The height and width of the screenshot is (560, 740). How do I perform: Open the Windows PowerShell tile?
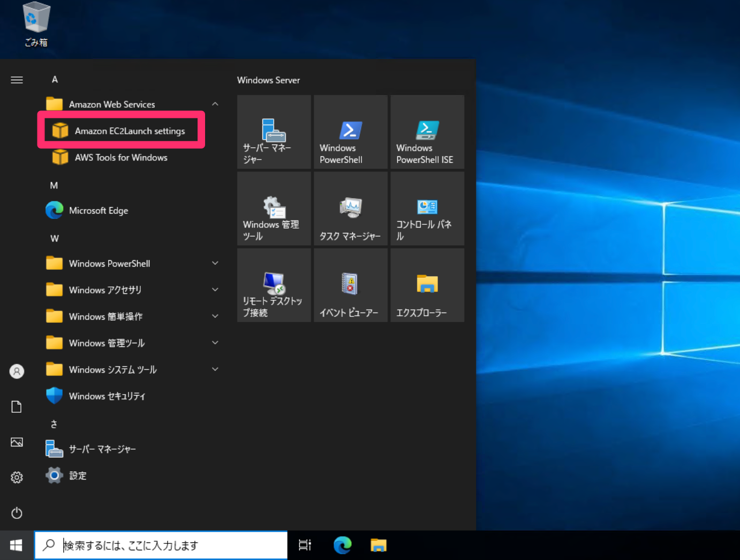pyautogui.click(x=350, y=132)
